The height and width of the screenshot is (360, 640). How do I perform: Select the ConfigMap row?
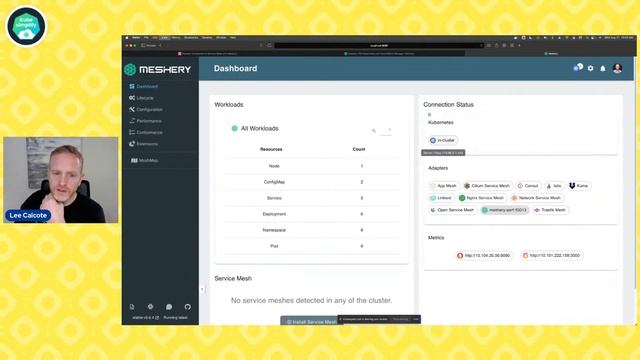[x=312, y=182]
